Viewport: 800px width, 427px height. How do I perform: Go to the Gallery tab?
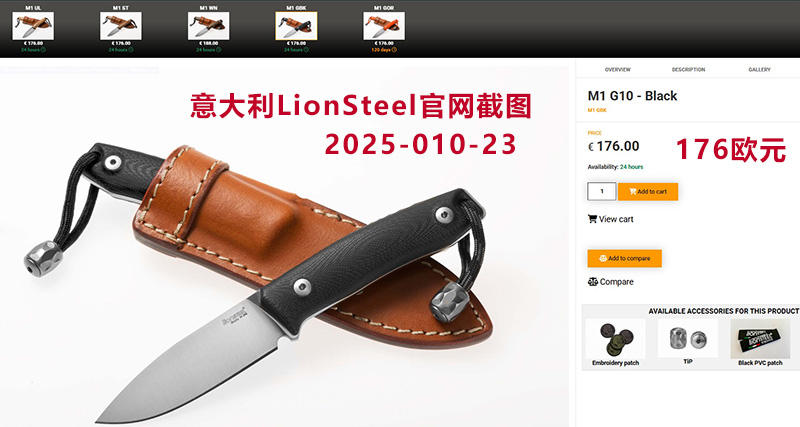[759, 69]
